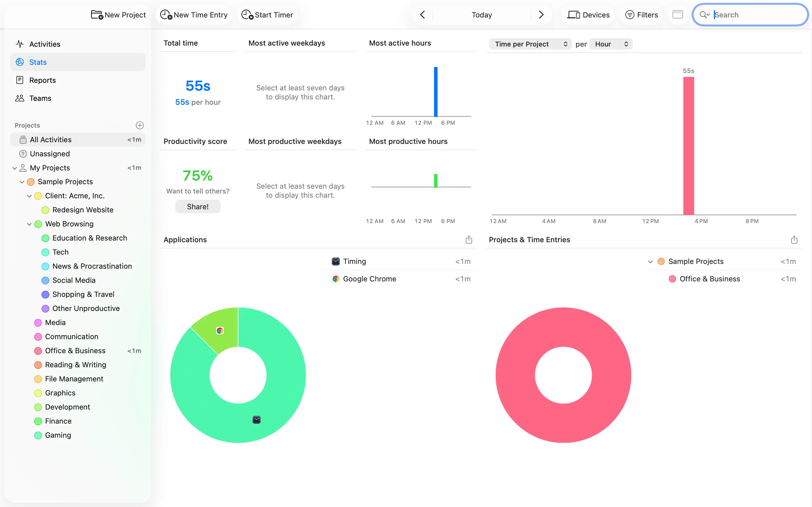Start a timer from the toolbar
This screenshot has height=507, width=812.
click(x=267, y=15)
